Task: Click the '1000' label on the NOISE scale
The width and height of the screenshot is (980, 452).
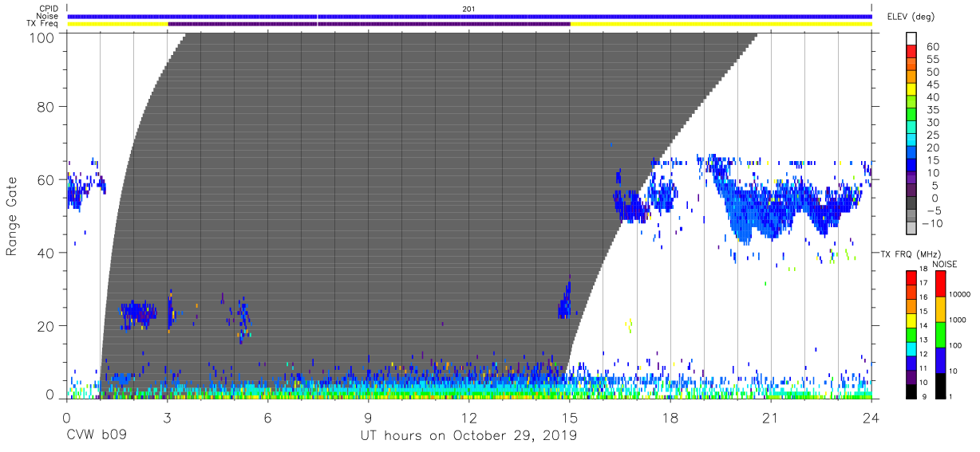Action: [957, 320]
